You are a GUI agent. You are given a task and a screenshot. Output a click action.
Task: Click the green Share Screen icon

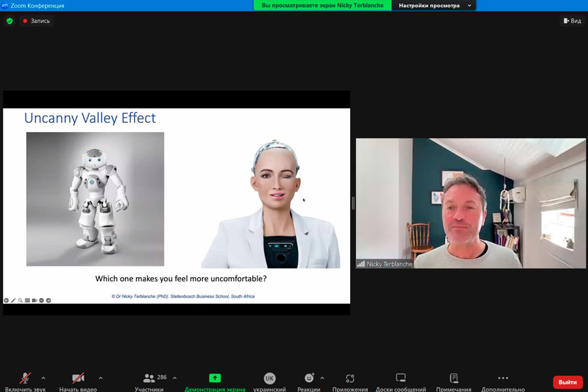[x=215, y=378]
